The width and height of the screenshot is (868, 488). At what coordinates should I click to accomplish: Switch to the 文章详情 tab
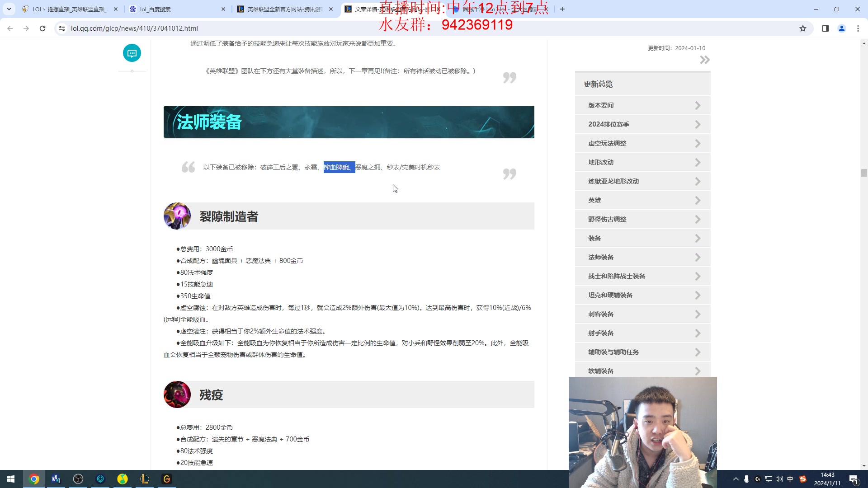[x=392, y=9]
